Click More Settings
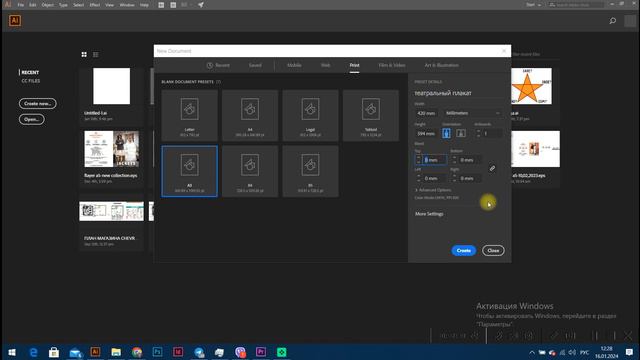 click(429, 214)
